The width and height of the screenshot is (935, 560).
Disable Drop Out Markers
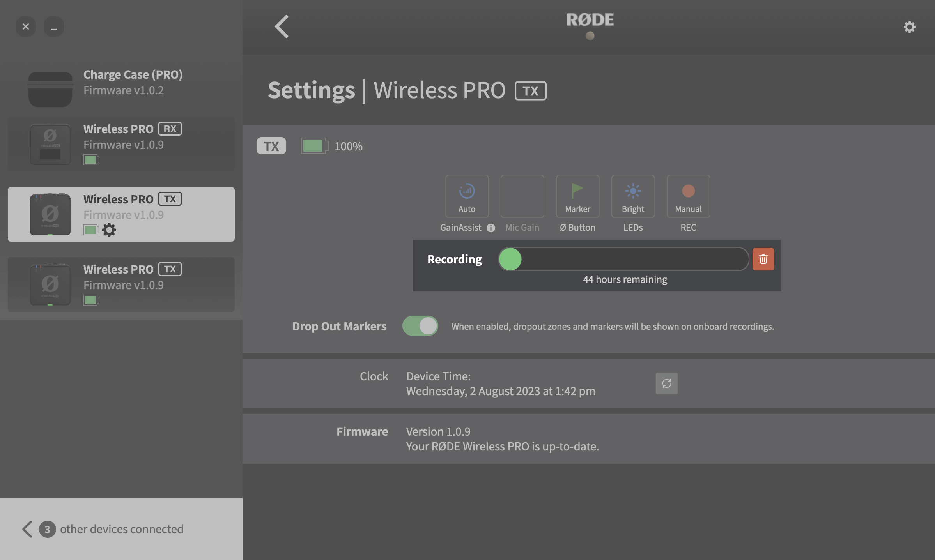(x=420, y=326)
